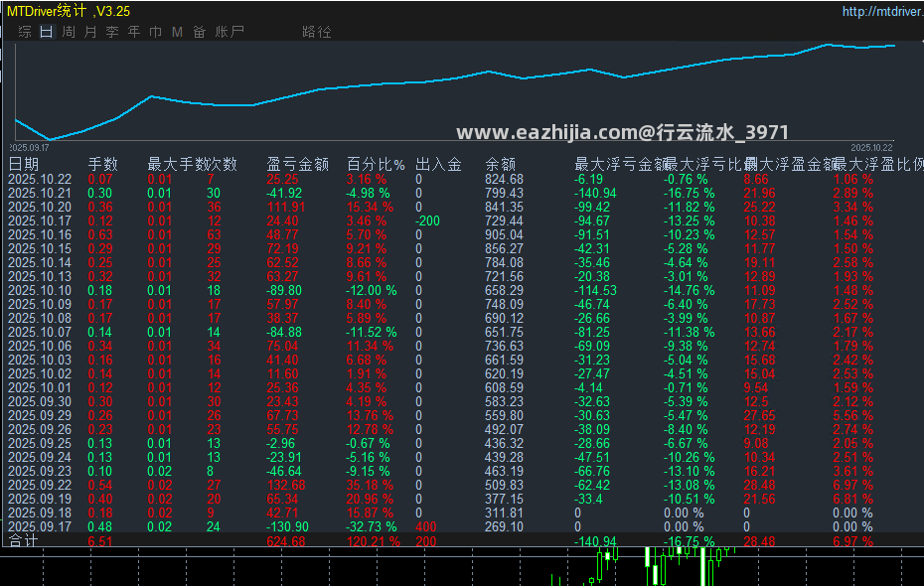The height and width of the screenshot is (586, 924).
Task: Open the M magic-number tab
Action: tap(178, 32)
